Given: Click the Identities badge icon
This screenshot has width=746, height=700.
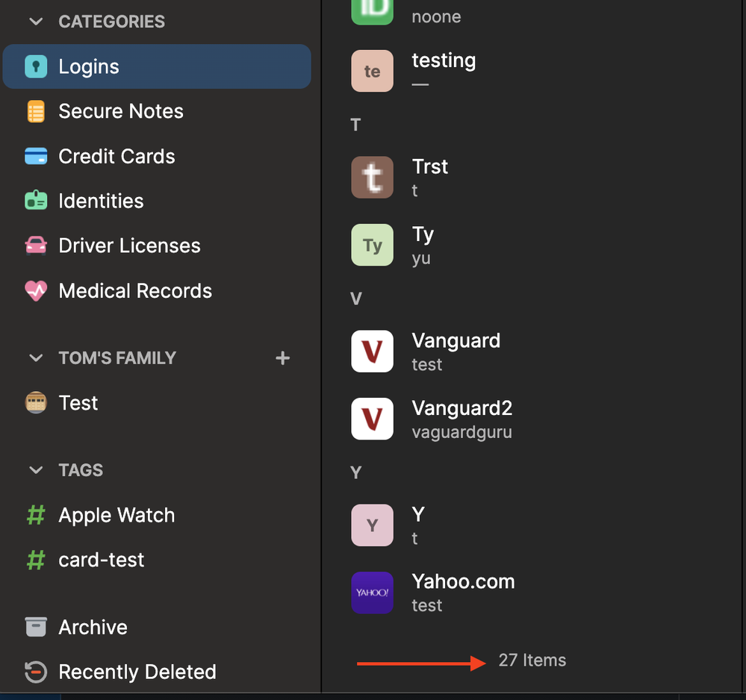Looking at the screenshot, I should tap(36, 201).
